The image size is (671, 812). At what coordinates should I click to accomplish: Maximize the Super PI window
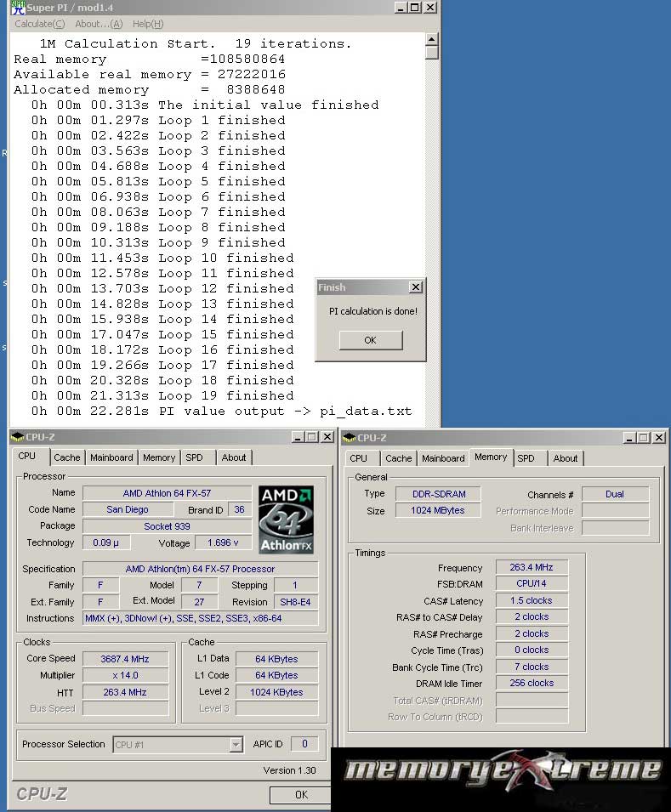pyautogui.click(x=414, y=8)
